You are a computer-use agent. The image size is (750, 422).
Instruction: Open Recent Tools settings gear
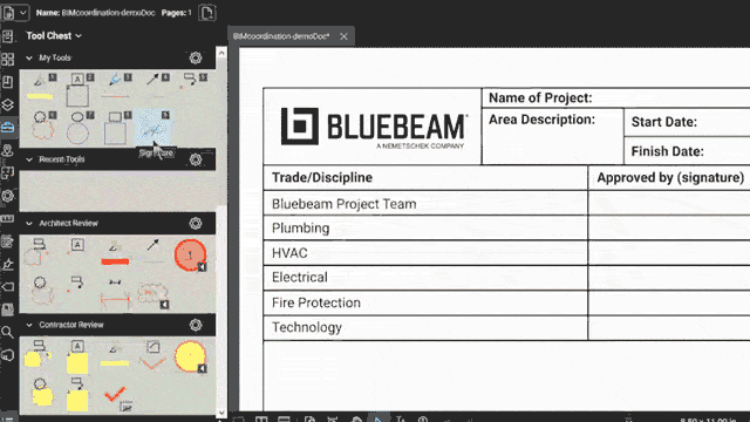(196, 159)
